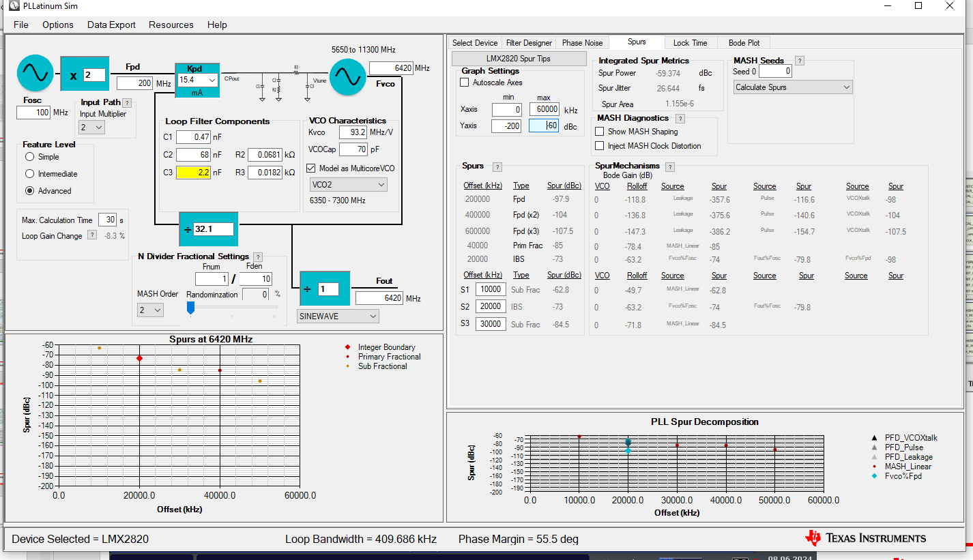Viewport: 973px width, 560px height.
Task: Click the MASH Diagnostics help icon
Action: tap(680, 119)
